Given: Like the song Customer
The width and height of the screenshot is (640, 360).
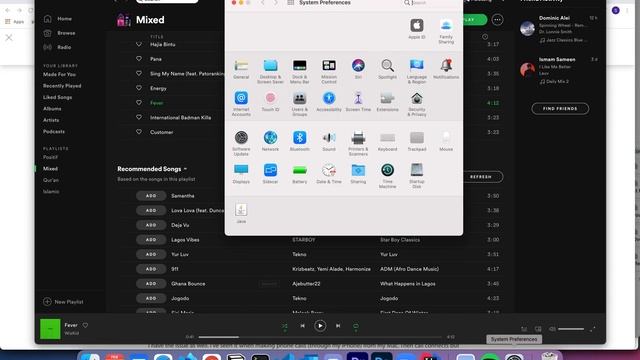Looking at the screenshot, I should (x=139, y=132).
